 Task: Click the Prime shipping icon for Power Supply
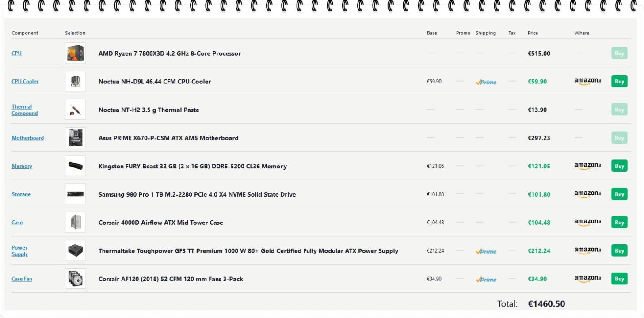pyautogui.click(x=486, y=251)
